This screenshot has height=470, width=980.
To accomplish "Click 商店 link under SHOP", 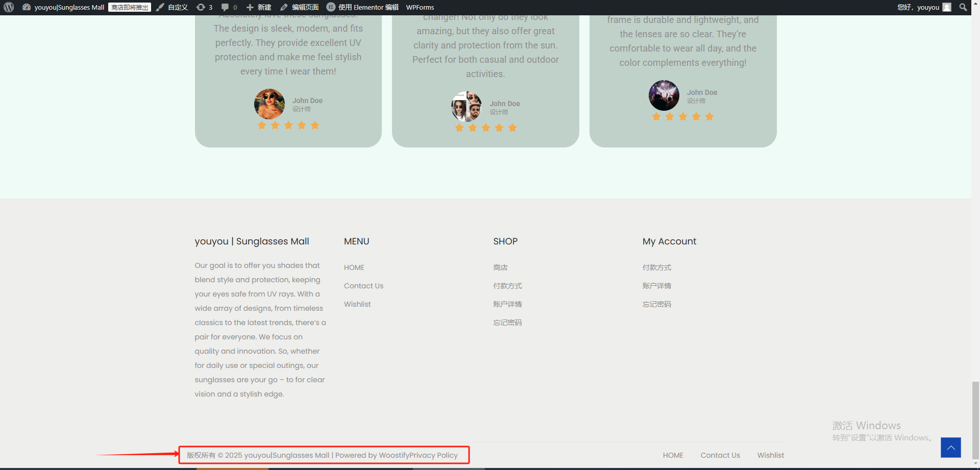I will [500, 267].
